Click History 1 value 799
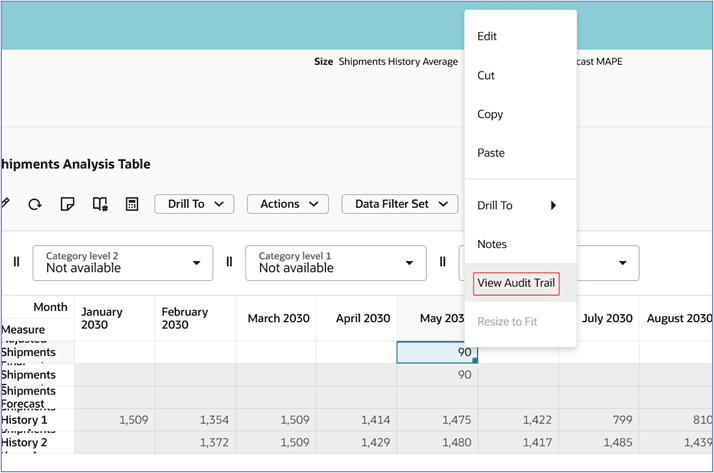The image size is (714, 473). coord(599,420)
